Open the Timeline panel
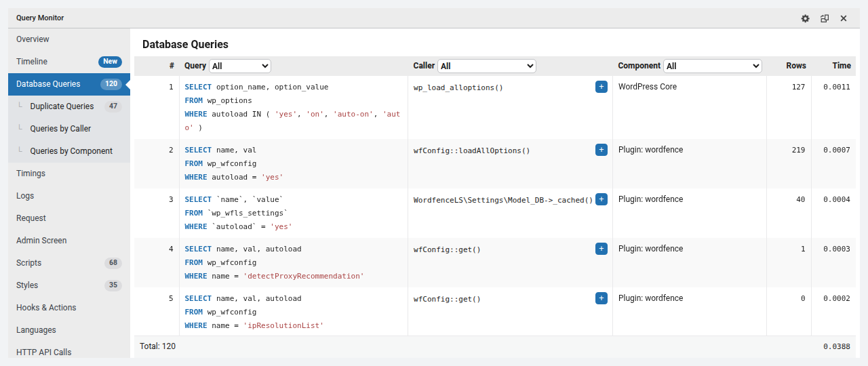The width and height of the screenshot is (868, 366). (69, 62)
